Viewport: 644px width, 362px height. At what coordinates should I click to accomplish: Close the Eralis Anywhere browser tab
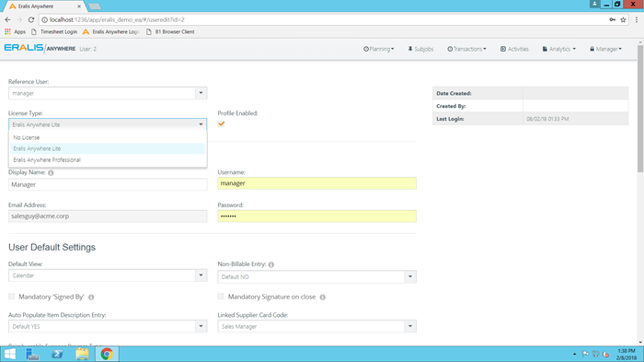click(79, 6)
